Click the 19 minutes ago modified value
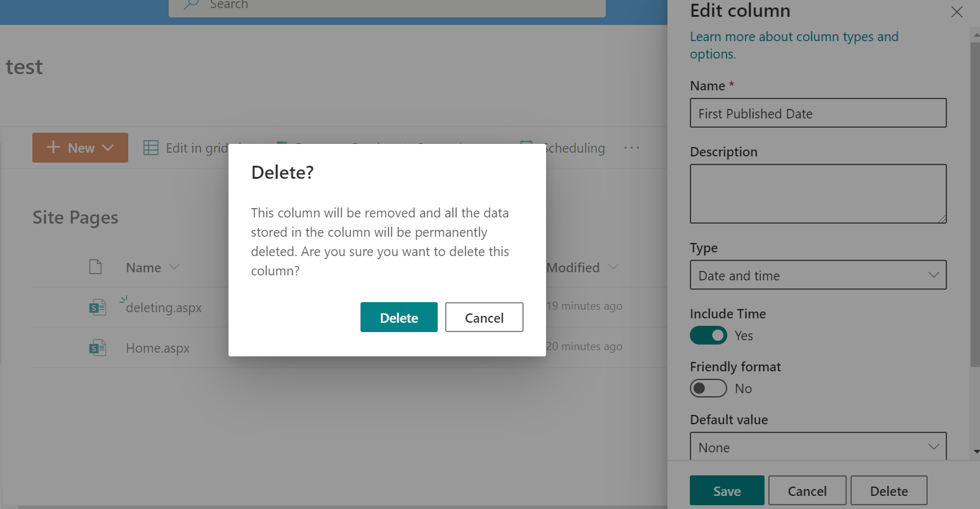 tap(584, 306)
